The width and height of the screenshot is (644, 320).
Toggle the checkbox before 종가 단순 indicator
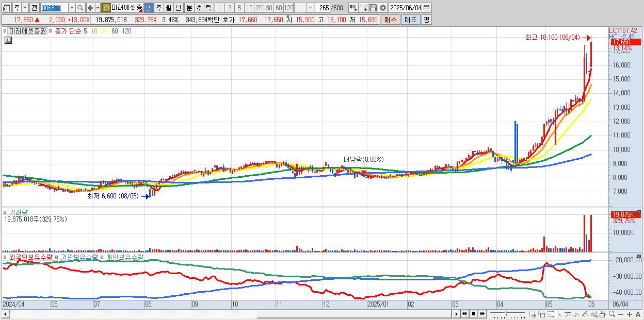tap(51, 31)
